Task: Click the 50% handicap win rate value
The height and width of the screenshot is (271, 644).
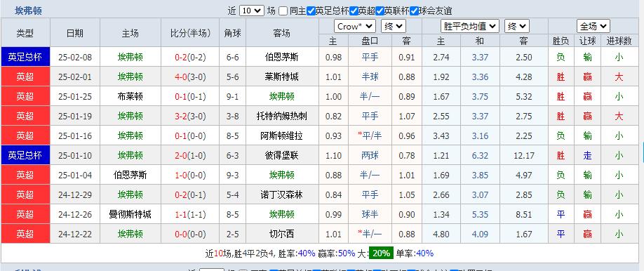Action: point(347,253)
